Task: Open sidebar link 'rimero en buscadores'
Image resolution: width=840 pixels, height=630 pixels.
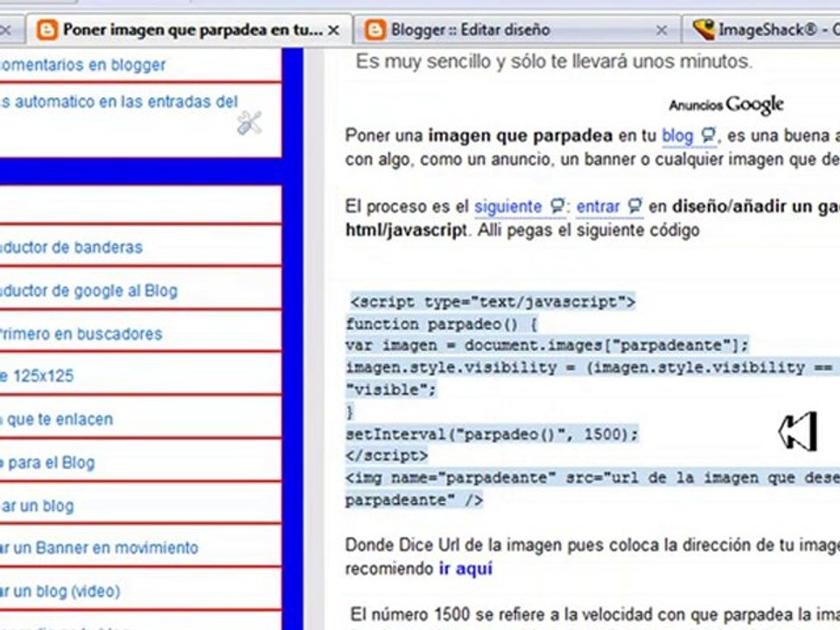Action: 80,333
